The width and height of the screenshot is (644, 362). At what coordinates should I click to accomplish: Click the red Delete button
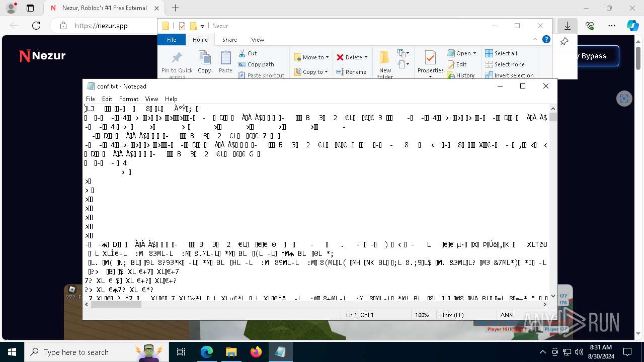click(350, 57)
